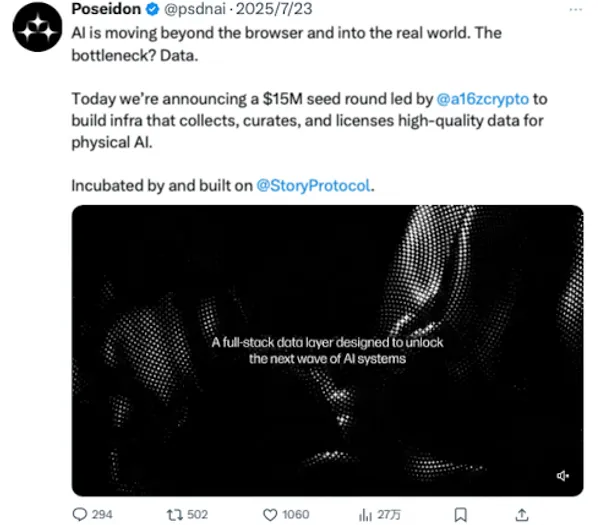The width and height of the screenshot is (600, 525).
Task: Bookmark this Poseidon tweet
Action: [459, 514]
